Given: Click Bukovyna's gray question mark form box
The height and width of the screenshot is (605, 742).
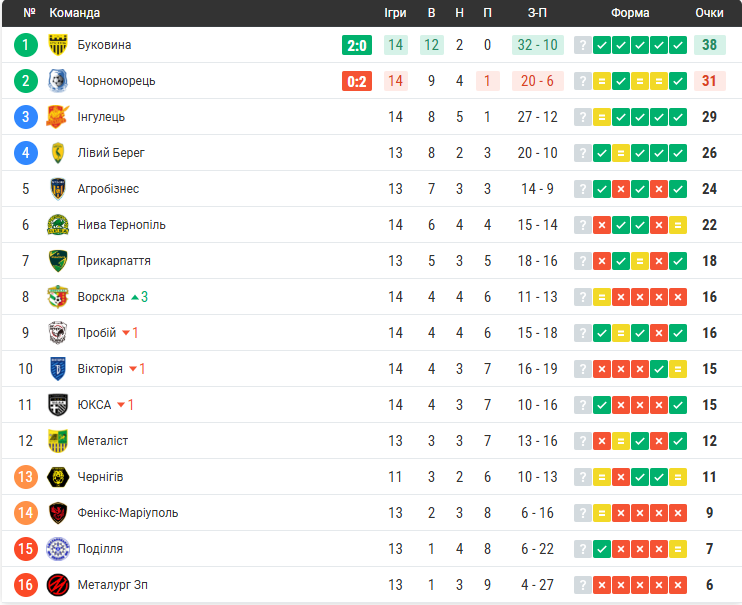Looking at the screenshot, I should 582,45.
